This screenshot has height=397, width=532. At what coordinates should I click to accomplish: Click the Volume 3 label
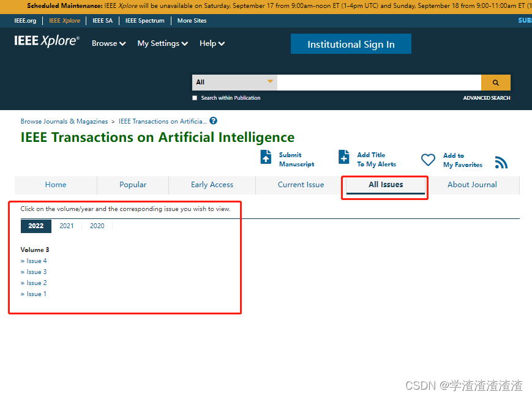(35, 250)
